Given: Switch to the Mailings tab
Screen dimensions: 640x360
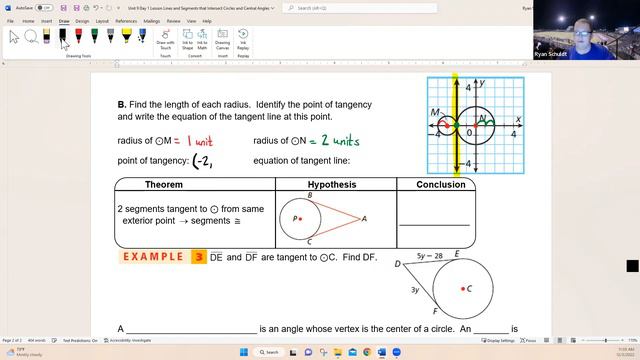Looking at the screenshot, I should coord(152,21).
